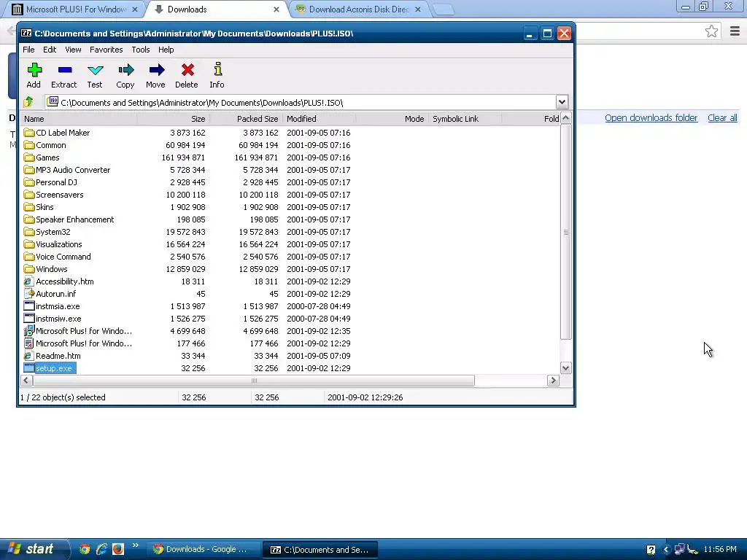
Task: Click the Copy toolbar icon
Action: (125, 71)
